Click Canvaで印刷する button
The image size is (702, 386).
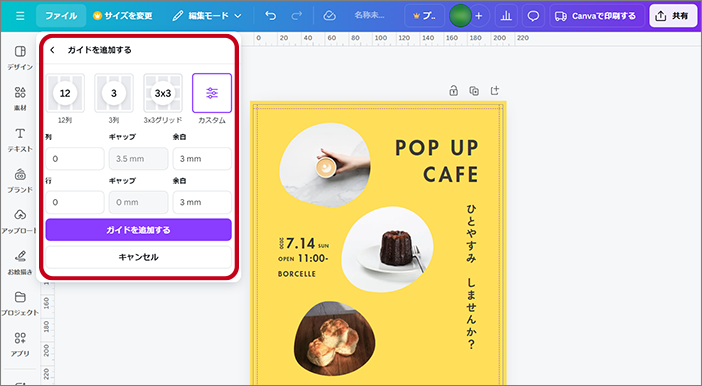596,16
